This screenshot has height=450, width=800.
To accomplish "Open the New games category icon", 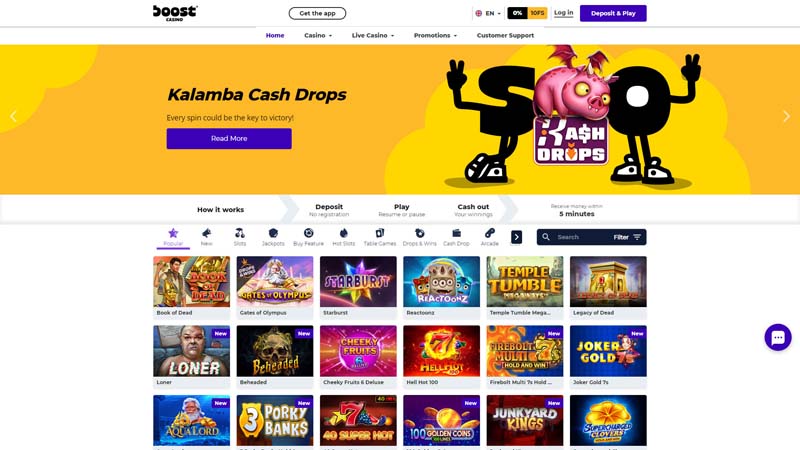I will [x=206, y=233].
